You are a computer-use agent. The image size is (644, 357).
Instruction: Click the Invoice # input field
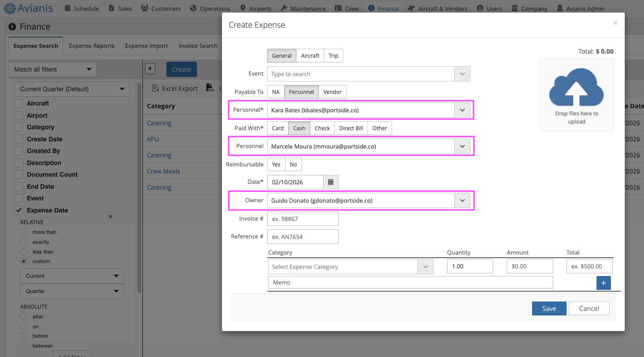pyautogui.click(x=303, y=219)
